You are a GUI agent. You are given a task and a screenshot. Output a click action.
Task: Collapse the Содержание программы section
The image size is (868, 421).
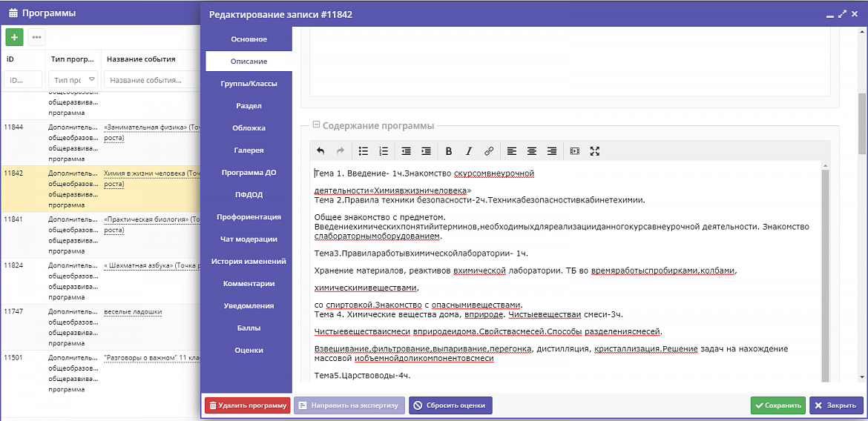tap(317, 125)
